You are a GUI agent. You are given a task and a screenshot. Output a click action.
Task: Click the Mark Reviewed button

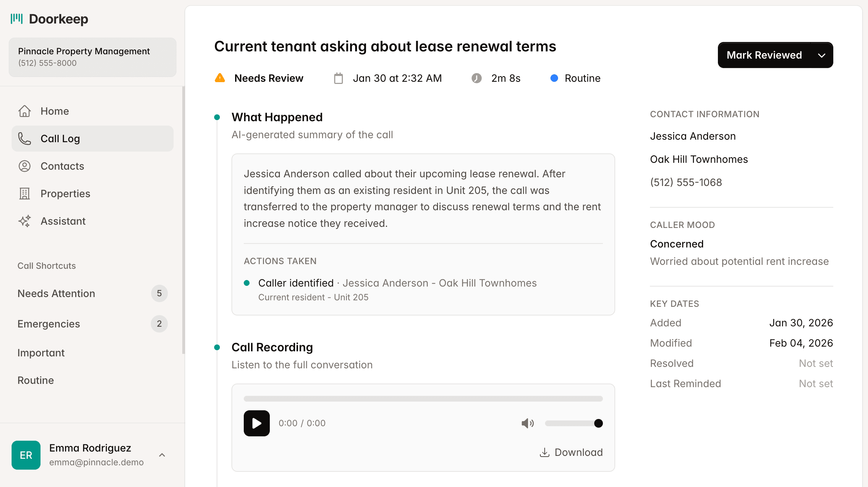coord(764,55)
